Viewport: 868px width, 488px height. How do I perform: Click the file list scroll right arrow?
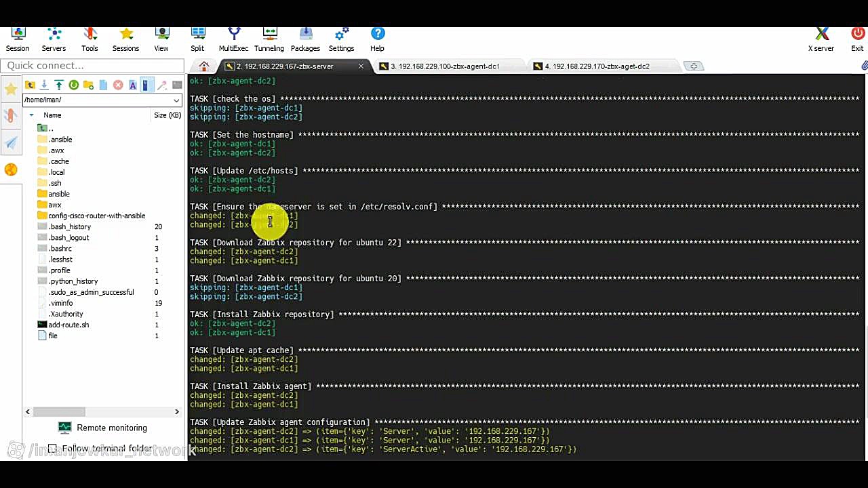pyautogui.click(x=177, y=411)
